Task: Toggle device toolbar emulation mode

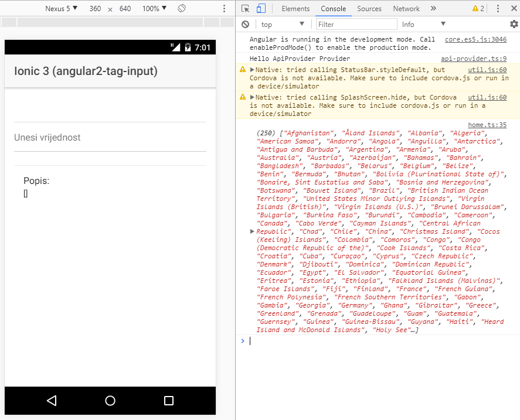Action: (x=261, y=9)
